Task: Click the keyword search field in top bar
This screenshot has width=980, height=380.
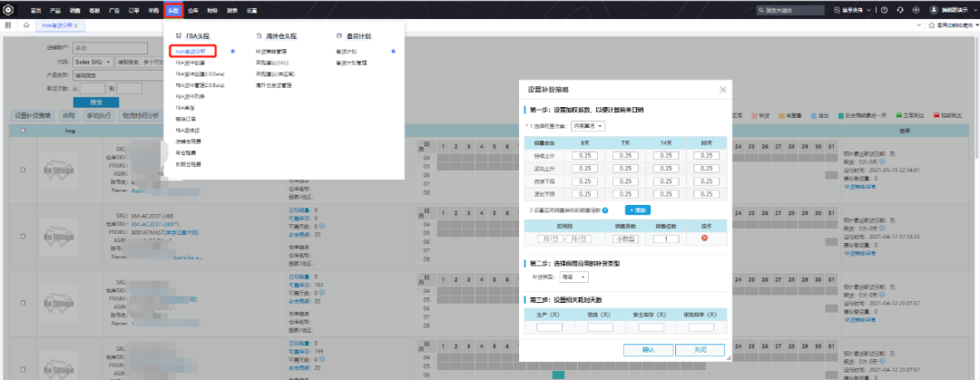Action: tap(789, 10)
